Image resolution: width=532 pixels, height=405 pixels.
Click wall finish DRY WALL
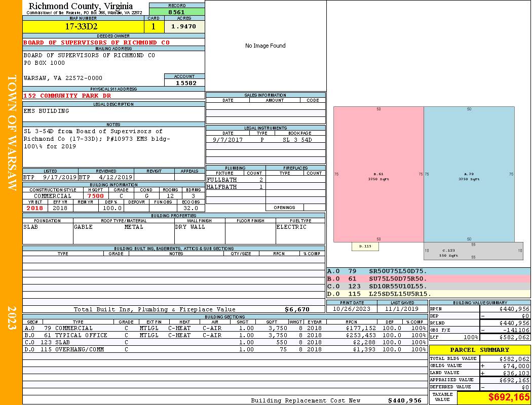(190, 227)
